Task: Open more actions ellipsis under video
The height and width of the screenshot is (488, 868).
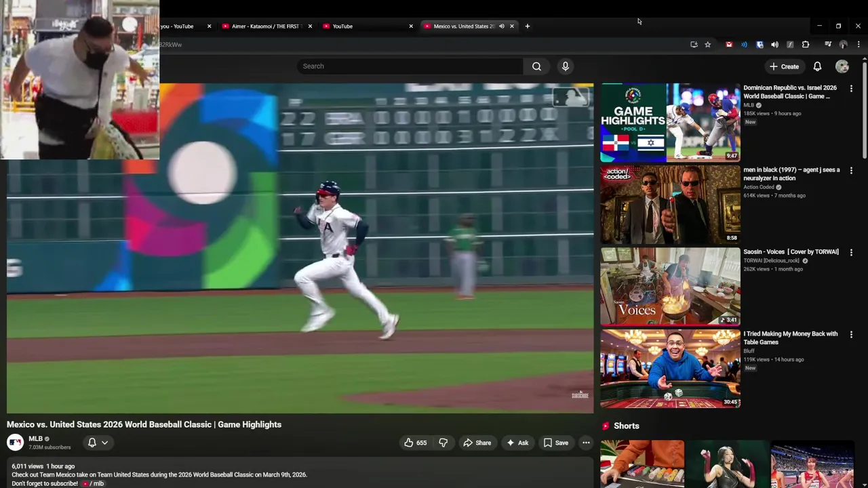Action: point(586,443)
